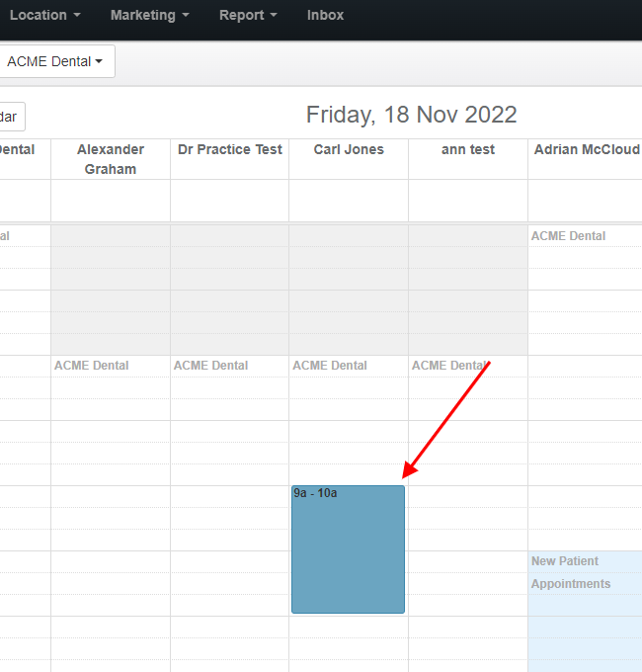Click the New Patient Appointments block
The image size is (642, 672).
click(x=585, y=611)
